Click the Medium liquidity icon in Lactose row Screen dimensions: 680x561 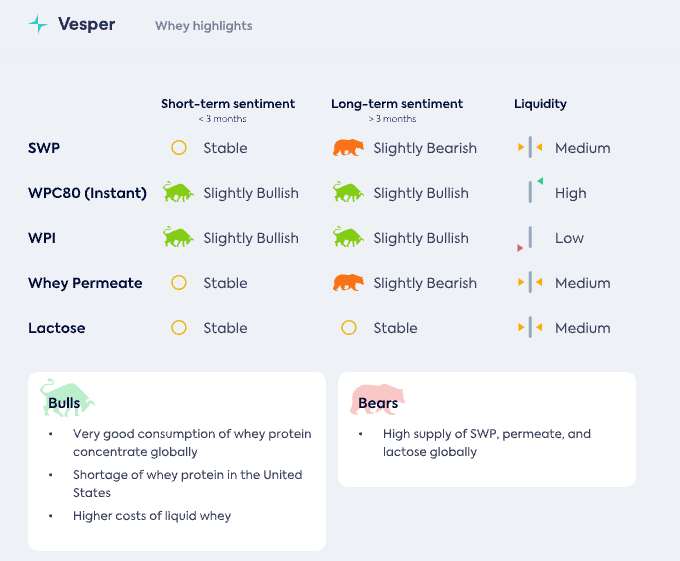530,328
